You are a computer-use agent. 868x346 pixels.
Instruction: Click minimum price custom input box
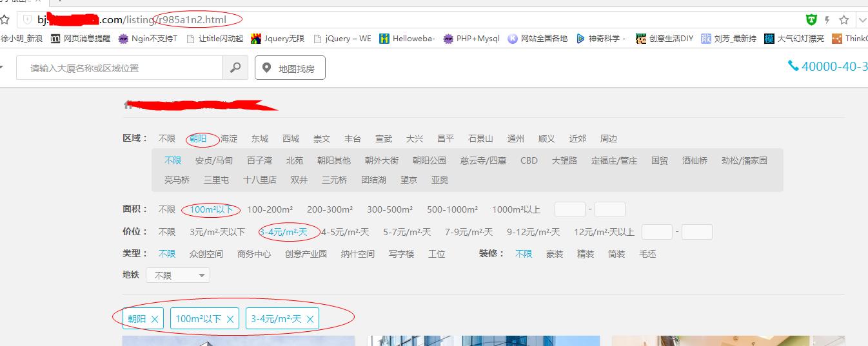(656, 232)
